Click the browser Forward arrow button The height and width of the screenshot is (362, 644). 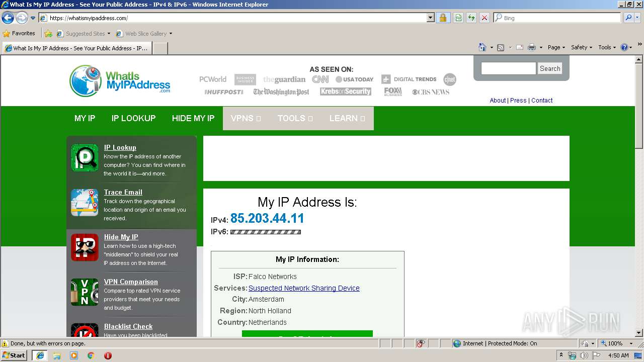[x=22, y=18]
